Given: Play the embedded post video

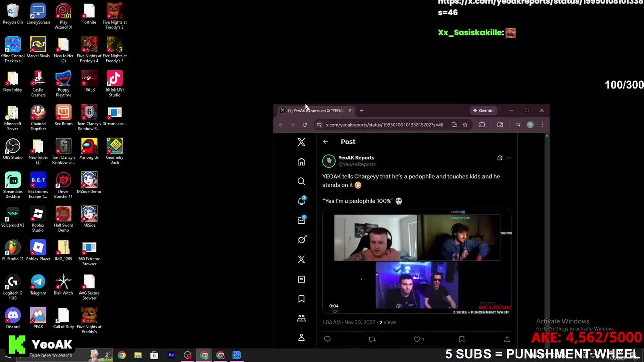Looking at the screenshot, I should (x=417, y=261).
